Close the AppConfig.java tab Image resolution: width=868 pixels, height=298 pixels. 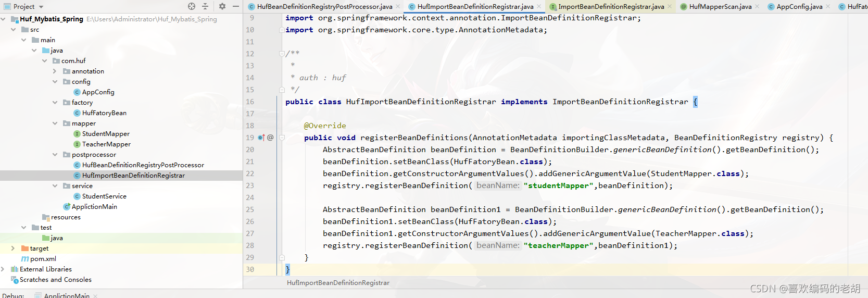point(828,6)
